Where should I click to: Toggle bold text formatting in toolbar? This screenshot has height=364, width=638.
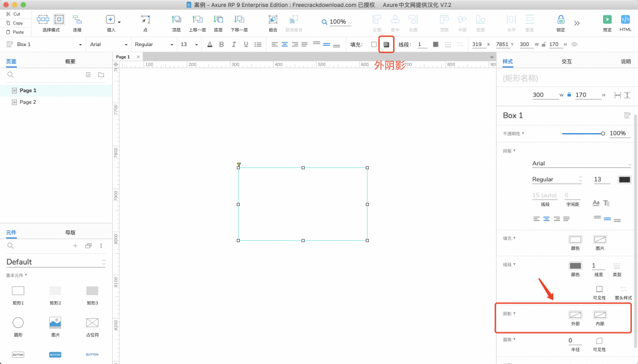coord(222,44)
